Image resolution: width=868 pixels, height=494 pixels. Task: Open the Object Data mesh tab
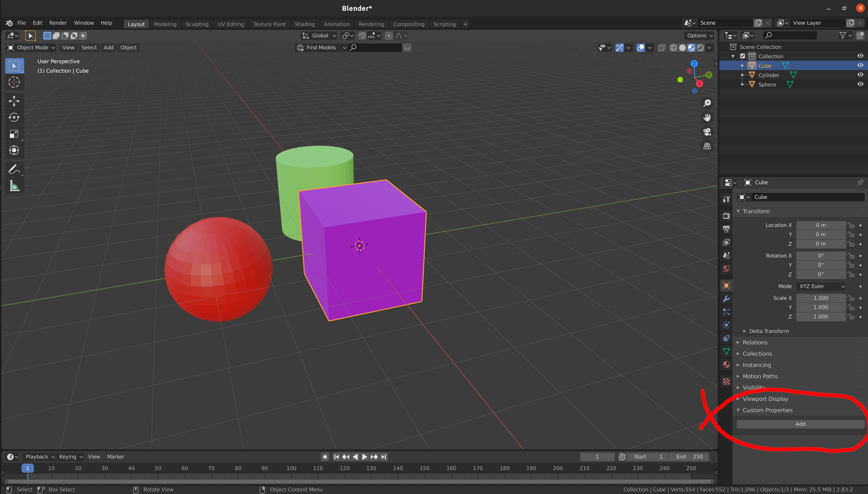[726, 352]
